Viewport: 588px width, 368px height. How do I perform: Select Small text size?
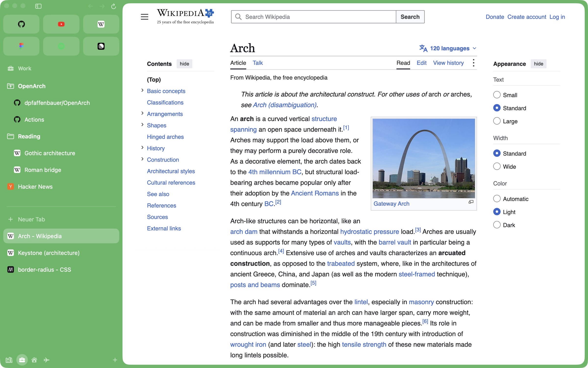click(x=497, y=95)
